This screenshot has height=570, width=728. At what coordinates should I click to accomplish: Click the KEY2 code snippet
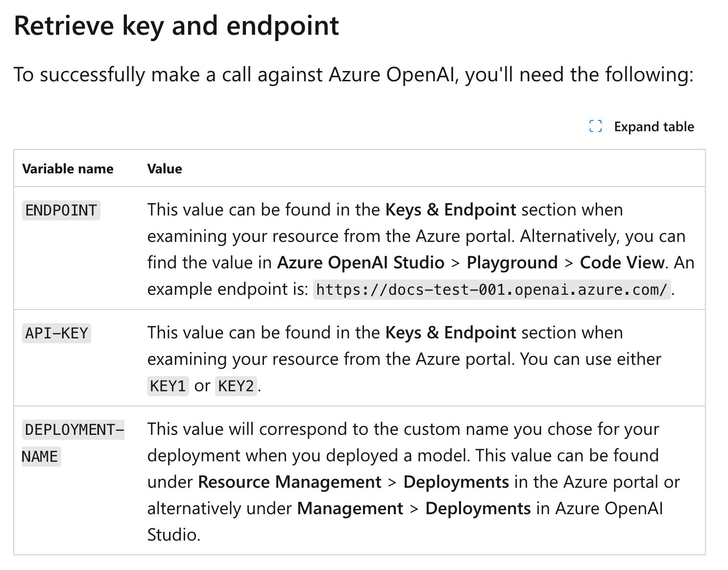236,386
